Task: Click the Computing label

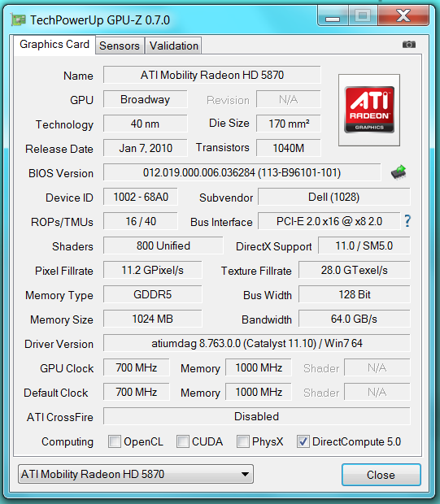Action: click(68, 442)
